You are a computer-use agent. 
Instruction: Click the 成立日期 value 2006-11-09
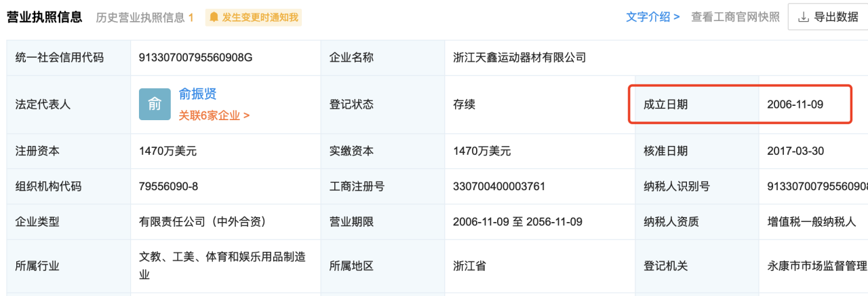pyautogui.click(x=795, y=105)
